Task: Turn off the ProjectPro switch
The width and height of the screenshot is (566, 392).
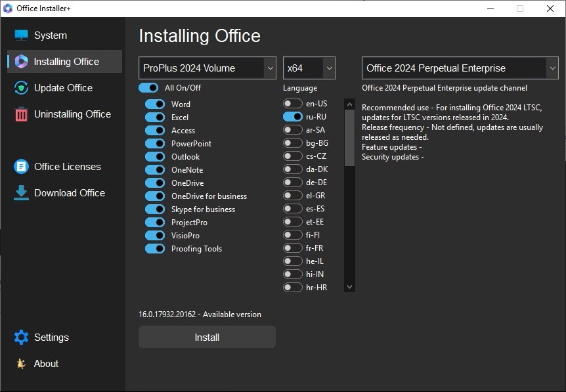Action: click(x=155, y=223)
